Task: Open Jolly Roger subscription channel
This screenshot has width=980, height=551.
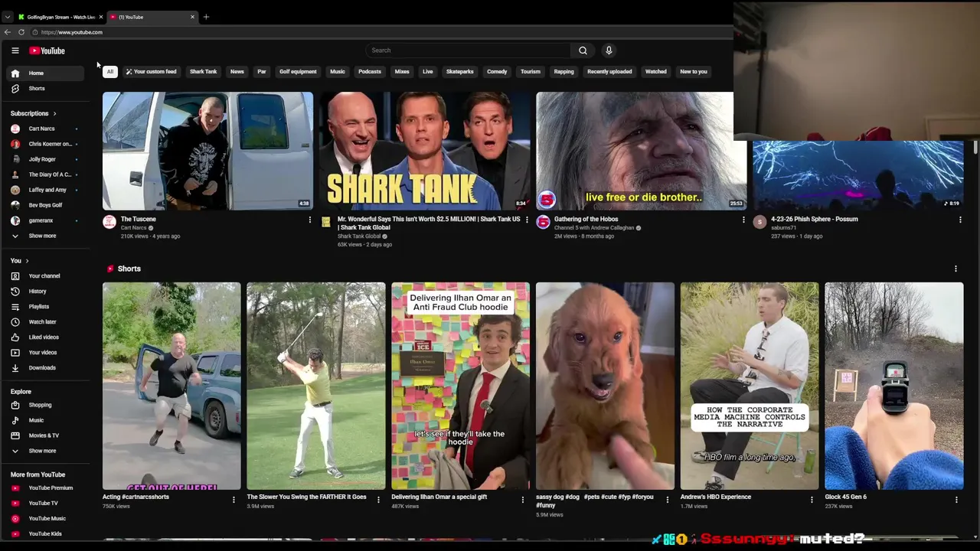Action: [44, 159]
